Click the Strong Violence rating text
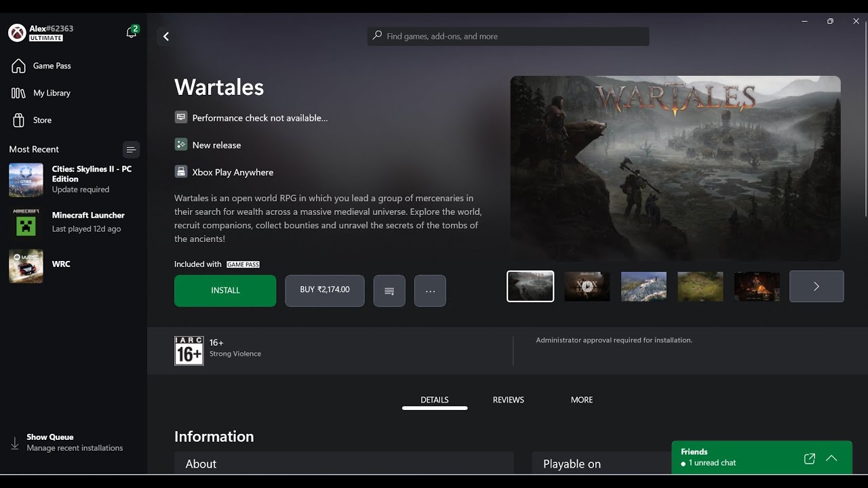 (235, 354)
